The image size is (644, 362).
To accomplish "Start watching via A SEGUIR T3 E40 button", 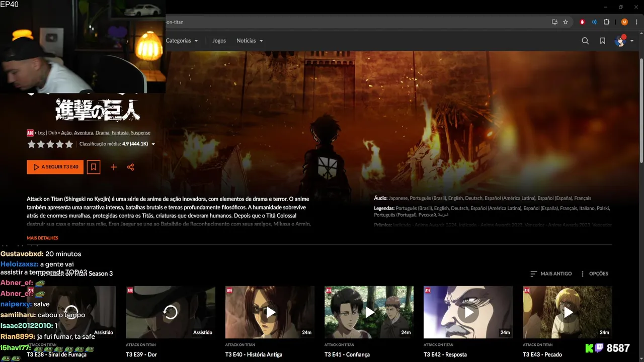I will [55, 167].
